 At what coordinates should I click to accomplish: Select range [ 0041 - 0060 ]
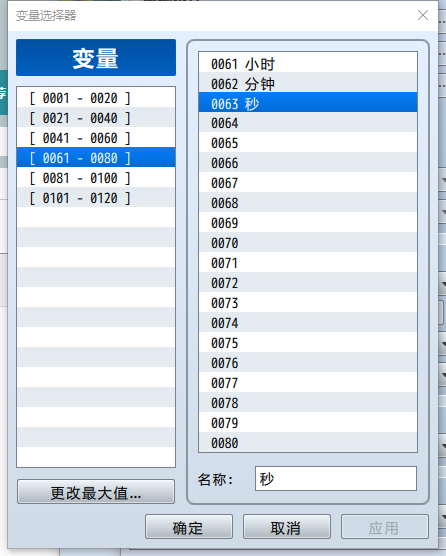click(96, 137)
